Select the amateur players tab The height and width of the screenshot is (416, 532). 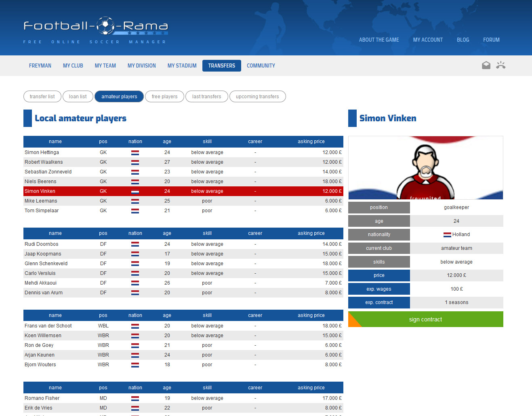pyautogui.click(x=119, y=97)
